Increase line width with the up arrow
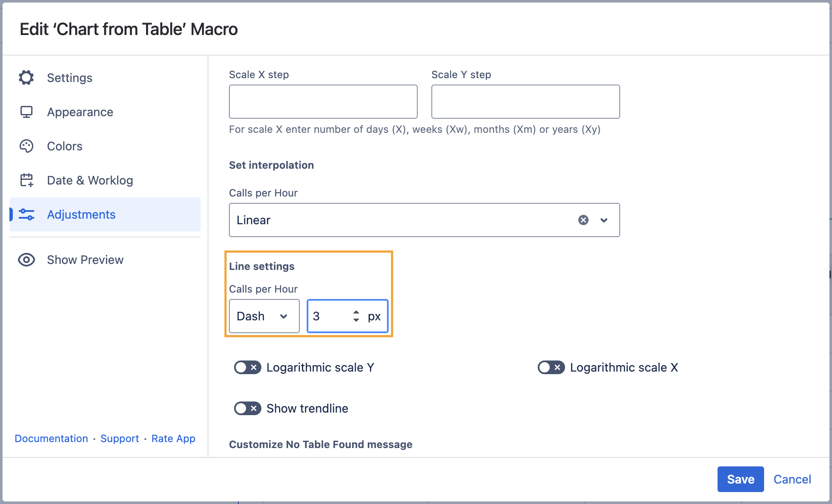This screenshot has height=504, width=832. (356, 312)
